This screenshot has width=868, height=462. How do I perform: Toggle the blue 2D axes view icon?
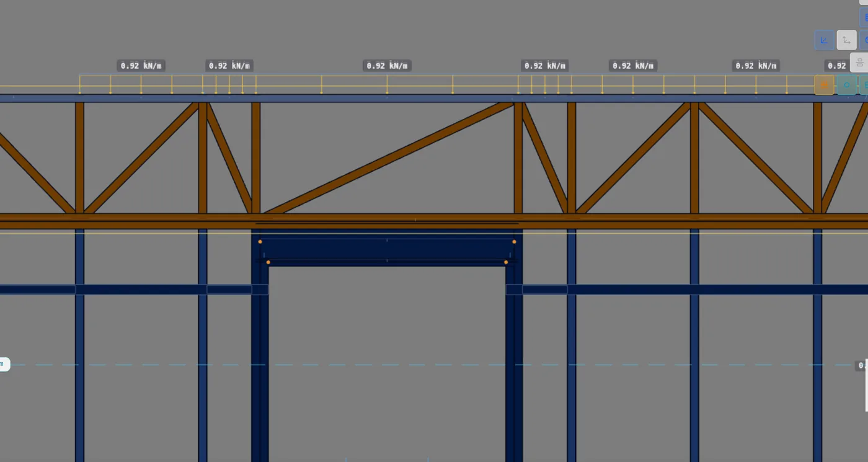[824, 40]
